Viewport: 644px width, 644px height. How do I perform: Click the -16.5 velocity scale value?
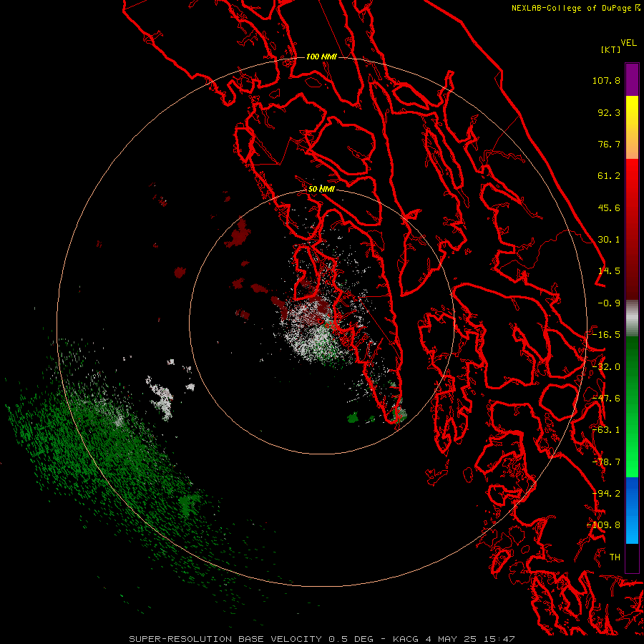point(606,335)
